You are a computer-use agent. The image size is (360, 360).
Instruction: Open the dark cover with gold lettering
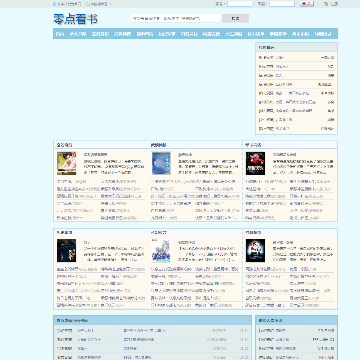coord(66,250)
